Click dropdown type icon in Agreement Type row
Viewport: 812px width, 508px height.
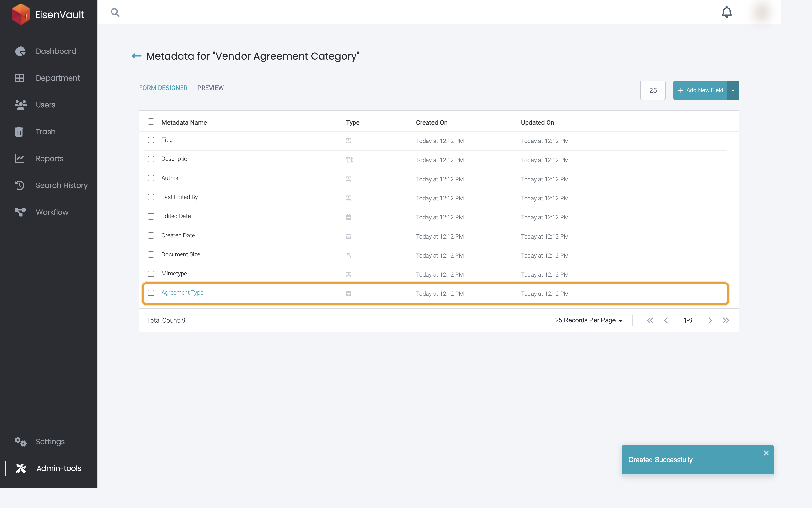[x=349, y=294]
